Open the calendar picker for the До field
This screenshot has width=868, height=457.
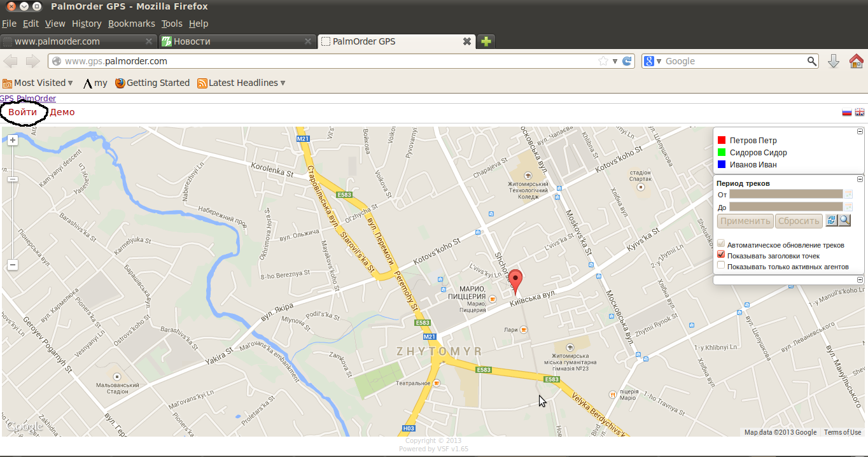(848, 207)
